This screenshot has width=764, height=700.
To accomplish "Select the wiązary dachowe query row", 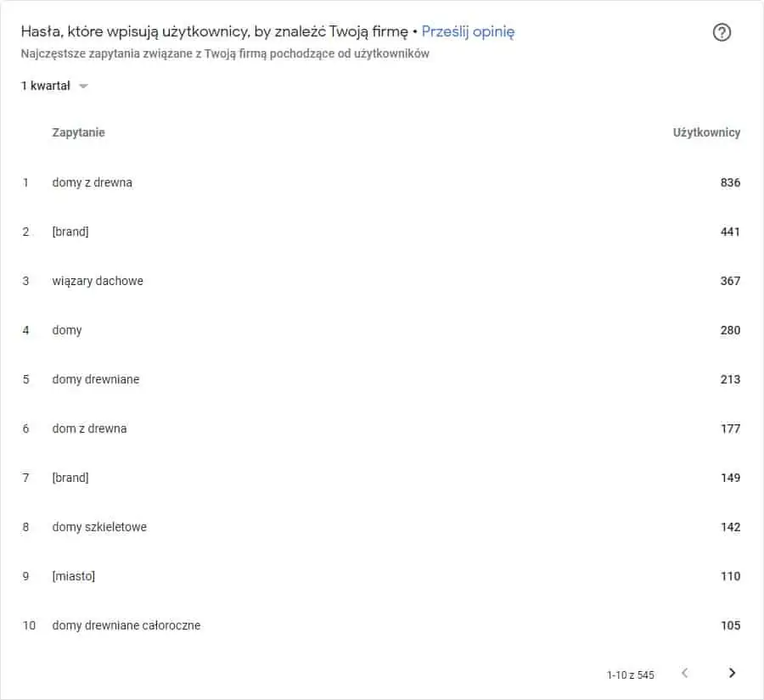I will 382,281.
